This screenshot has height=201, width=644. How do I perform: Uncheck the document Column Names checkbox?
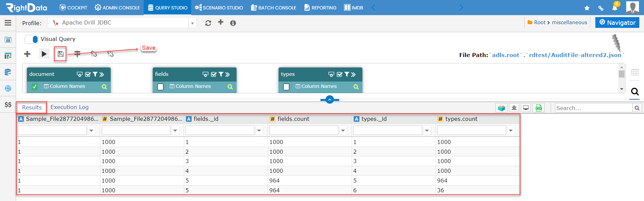35,87
